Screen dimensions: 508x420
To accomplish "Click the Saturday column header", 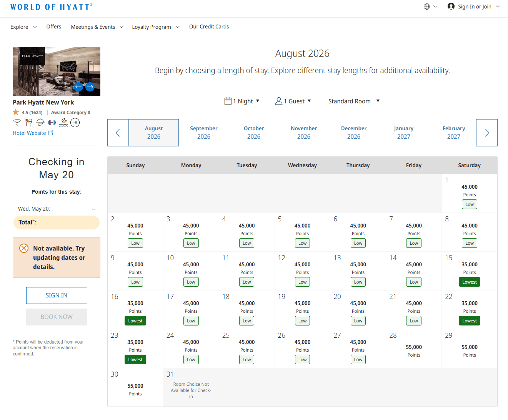I will (x=469, y=165).
